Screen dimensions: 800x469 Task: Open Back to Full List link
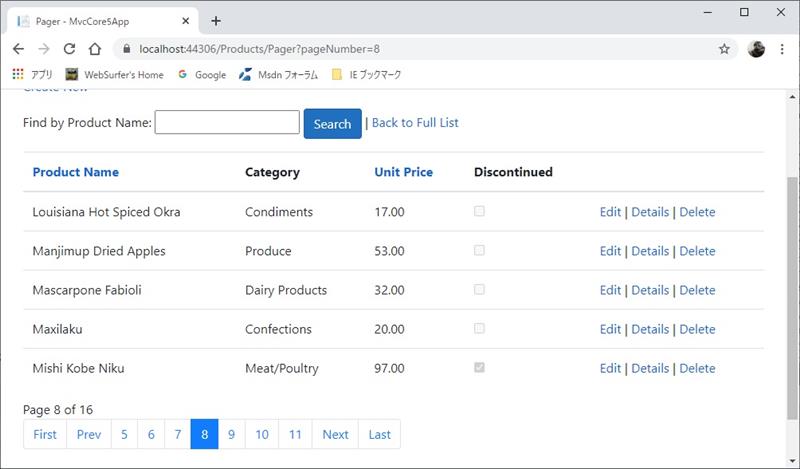click(x=415, y=123)
